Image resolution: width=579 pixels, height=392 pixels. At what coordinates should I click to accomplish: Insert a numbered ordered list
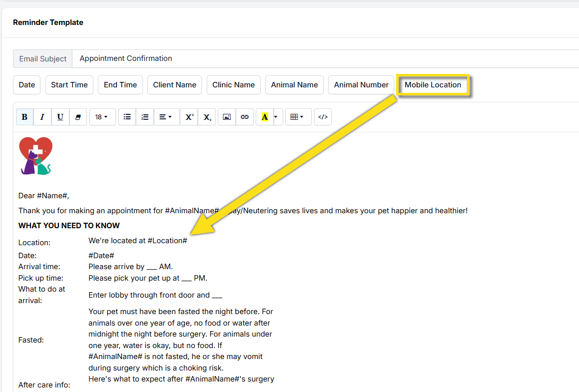coord(145,117)
